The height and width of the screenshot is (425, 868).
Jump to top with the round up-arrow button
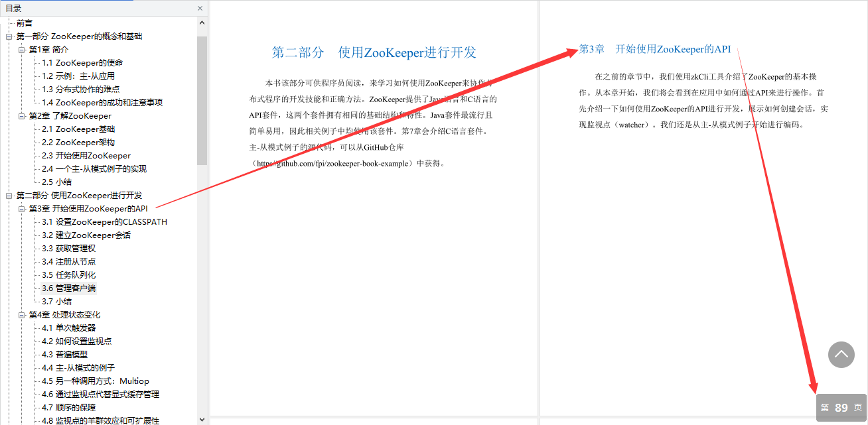[x=841, y=355]
